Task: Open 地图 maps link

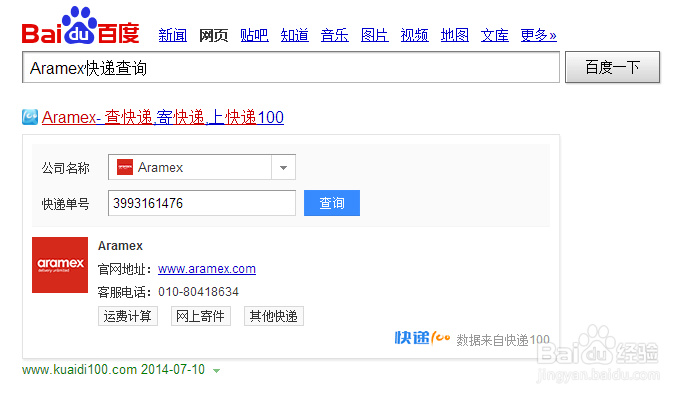Action: 454,35
